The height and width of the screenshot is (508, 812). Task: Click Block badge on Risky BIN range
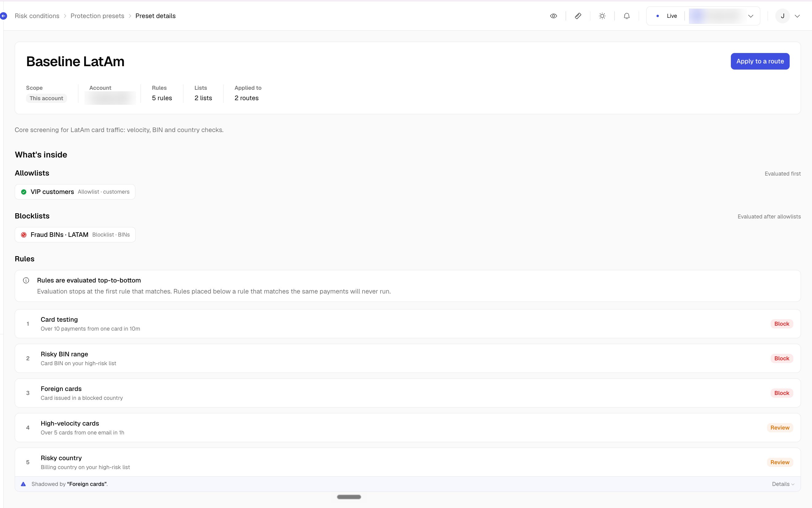781,358
